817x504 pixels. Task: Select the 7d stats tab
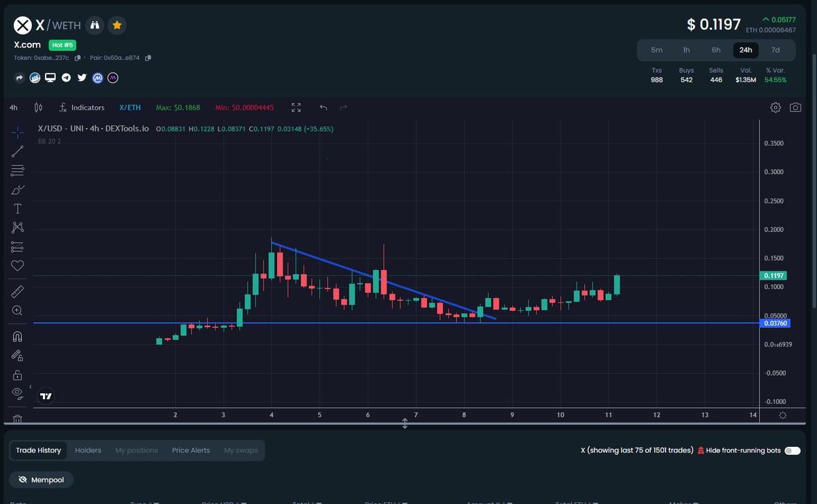(x=775, y=50)
